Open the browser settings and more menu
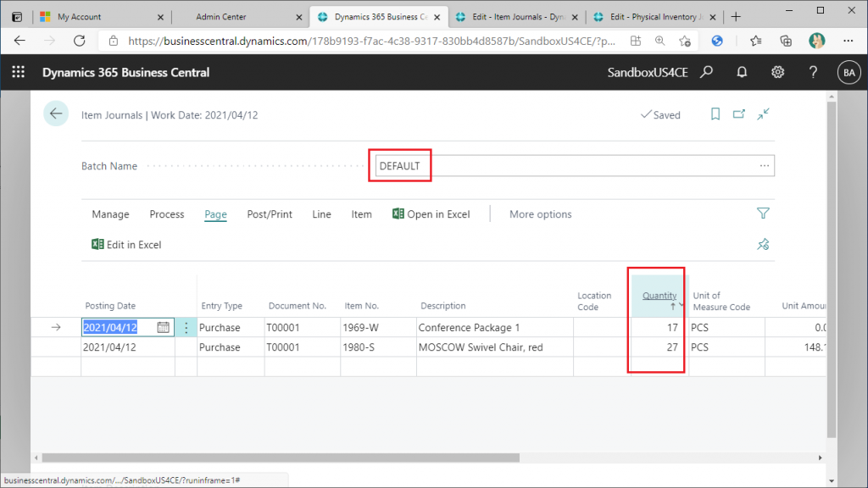Viewport: 868px width, 488px height. click(848, 41)
